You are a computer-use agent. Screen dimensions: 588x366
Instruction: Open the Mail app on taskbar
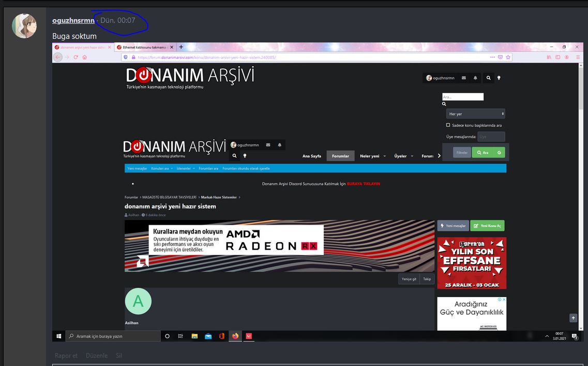pos(208,336)
